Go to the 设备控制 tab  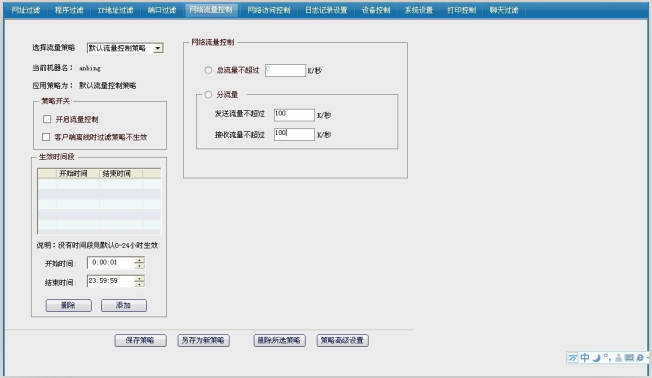coord(376,10)
